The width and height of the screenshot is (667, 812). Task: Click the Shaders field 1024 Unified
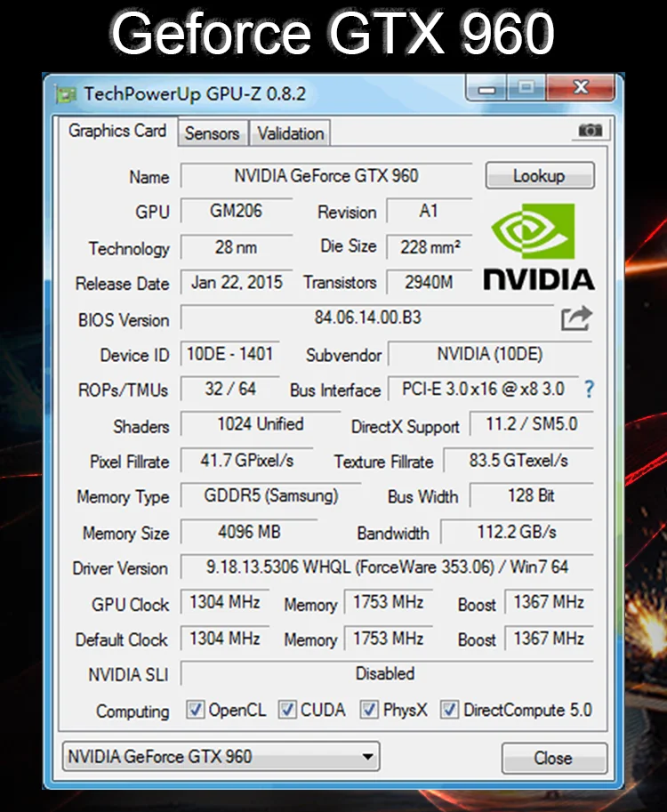pyautogui.click(x=261, y=424)
